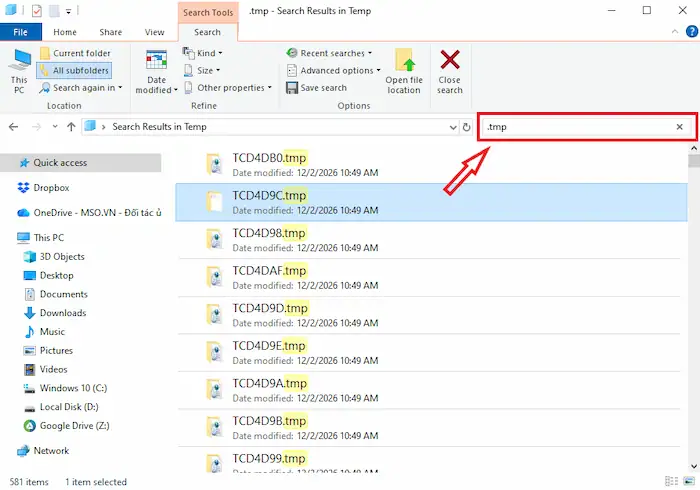700x490 pixels.
Task: Click the Up arrow navigation icon
Action: (71, 127)
